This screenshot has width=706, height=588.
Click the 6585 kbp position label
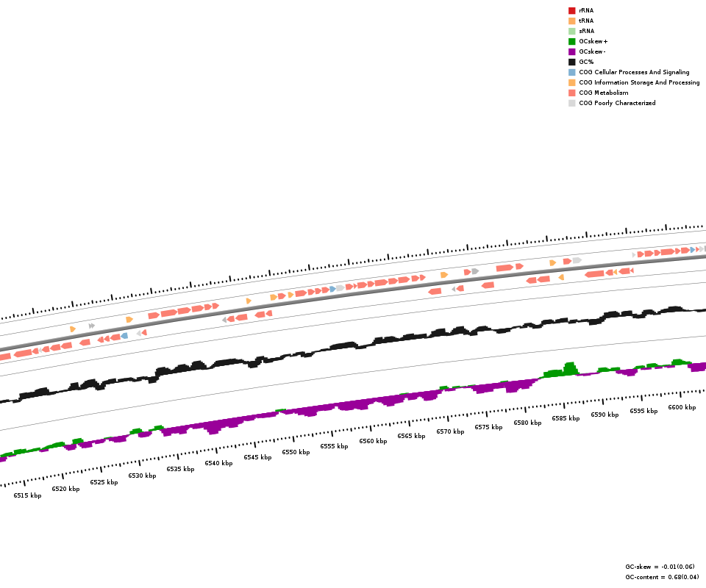(x=566, y=418)
